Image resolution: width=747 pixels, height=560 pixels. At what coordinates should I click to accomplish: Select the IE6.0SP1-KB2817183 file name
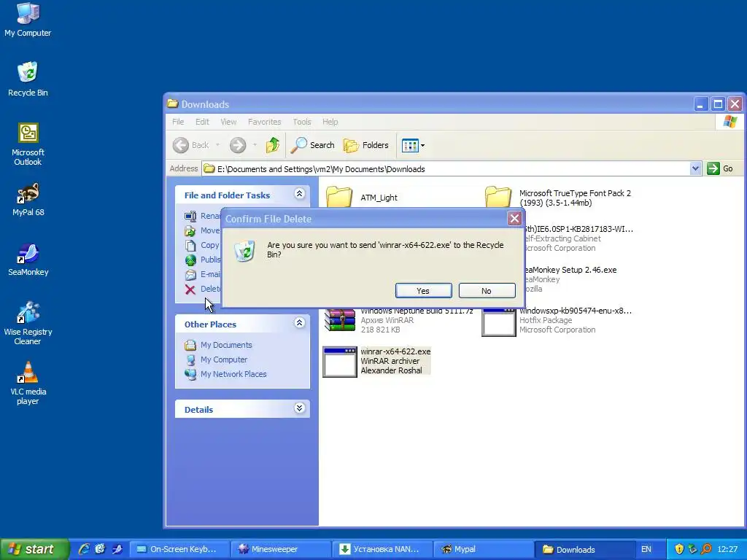(578, 229)
